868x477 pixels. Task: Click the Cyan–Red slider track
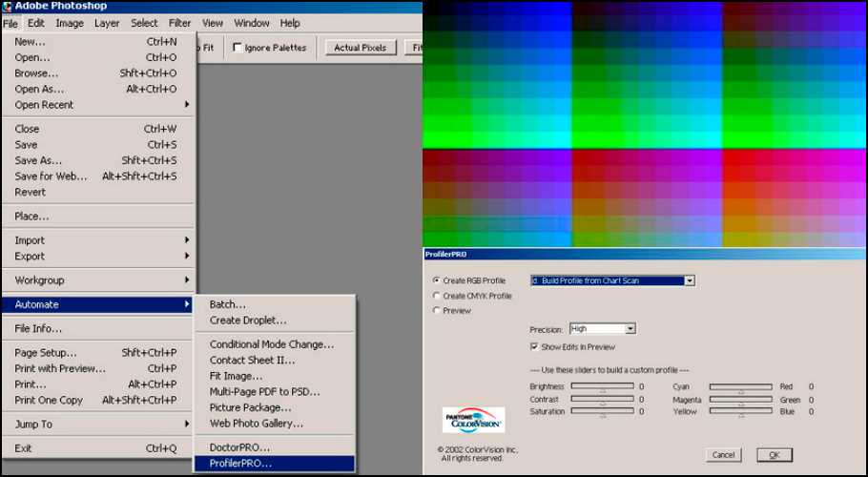coord(740,386)
